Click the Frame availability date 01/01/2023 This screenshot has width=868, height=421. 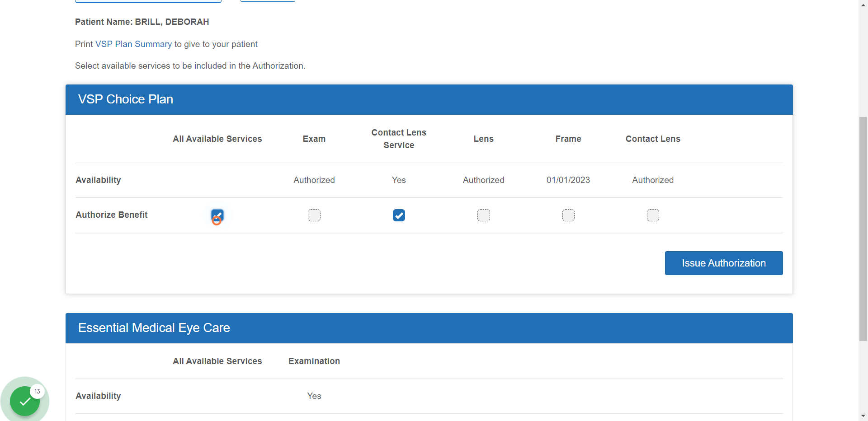(568, 180)
